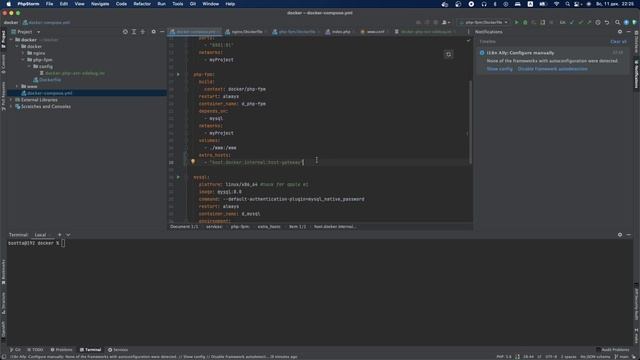Expand all icon in Project panel header
Image resolution: width=640 pixels, height=360 pixels.
click(x=134, y=32)
